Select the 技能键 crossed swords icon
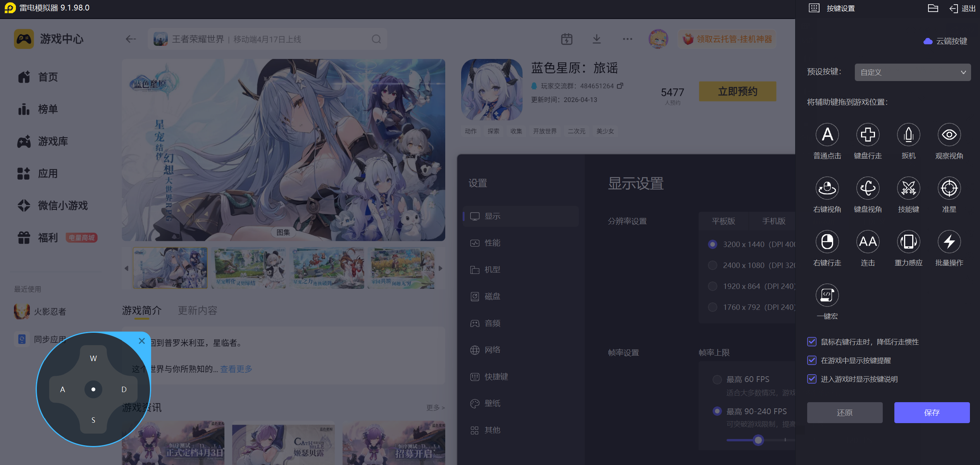 click(x=908, y=188)
